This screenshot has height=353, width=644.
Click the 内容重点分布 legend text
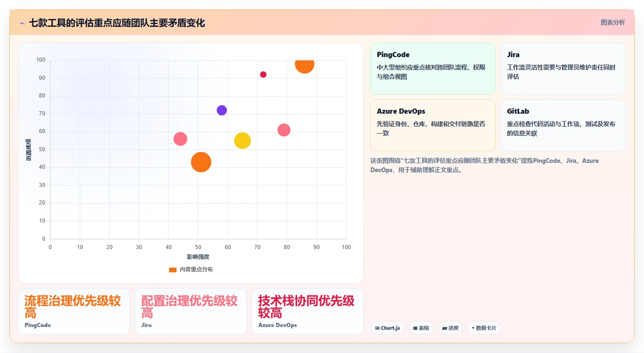tap(196, 270)
